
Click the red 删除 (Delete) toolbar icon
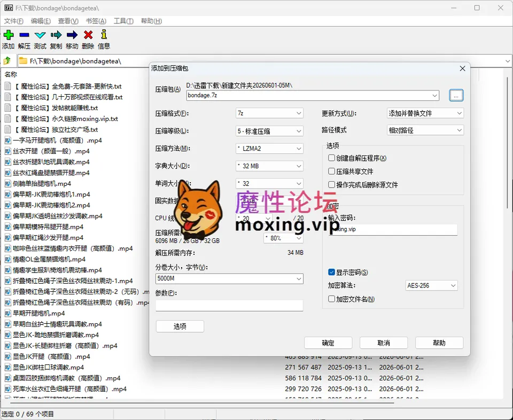(x=88, y=35)
